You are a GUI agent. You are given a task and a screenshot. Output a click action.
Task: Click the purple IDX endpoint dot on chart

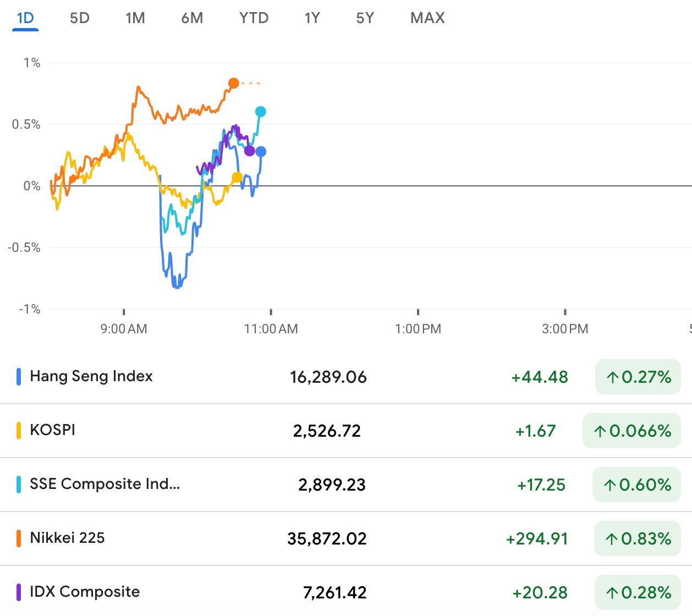pyautogui.click(x=249, y=151)
